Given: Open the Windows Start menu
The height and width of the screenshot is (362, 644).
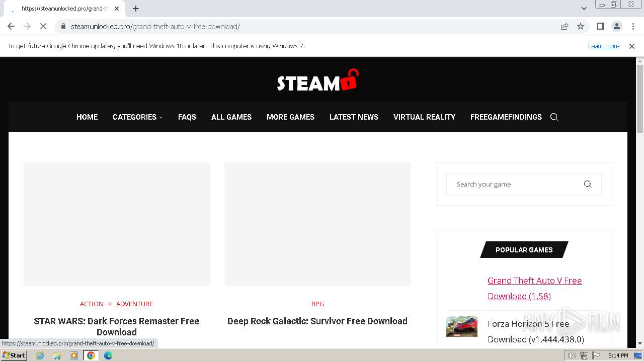Looking at the screenshot, I should pyautogui.click(x=14, y=355).
